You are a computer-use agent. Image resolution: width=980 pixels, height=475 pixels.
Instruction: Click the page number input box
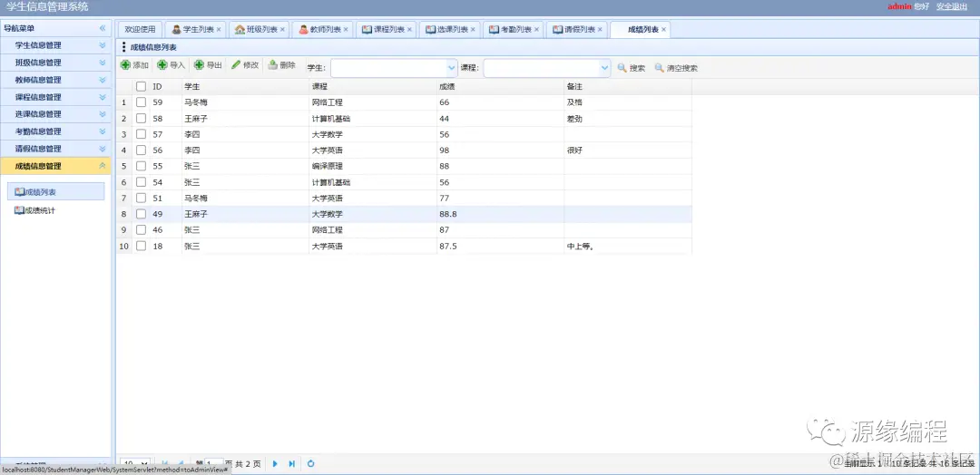point(214,464)
